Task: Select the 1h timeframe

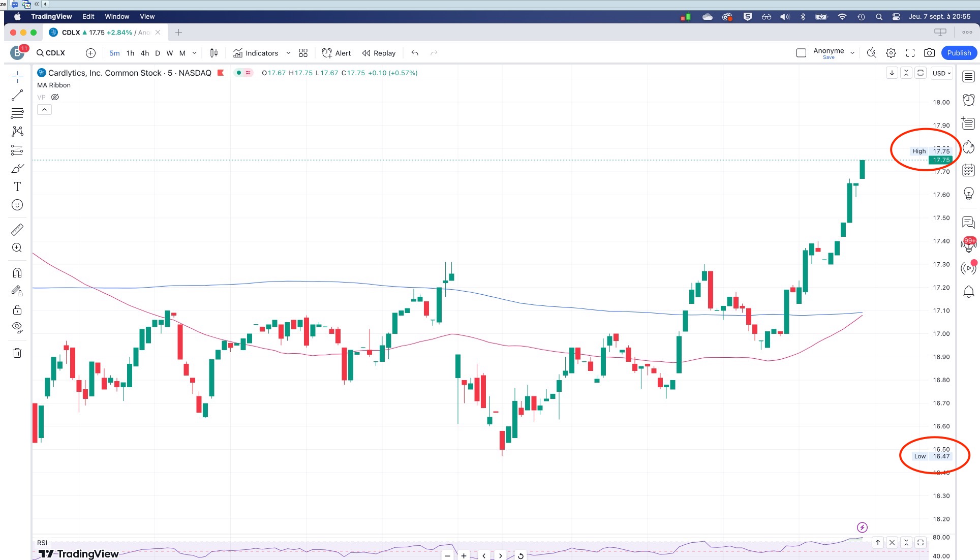Action: pos(130,53)
